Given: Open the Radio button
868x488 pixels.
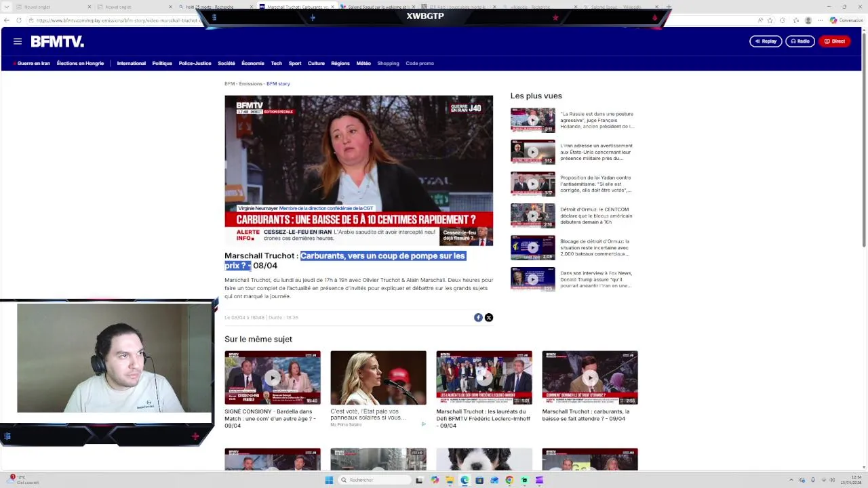Looking at the screenshot, I should (800, 41).
